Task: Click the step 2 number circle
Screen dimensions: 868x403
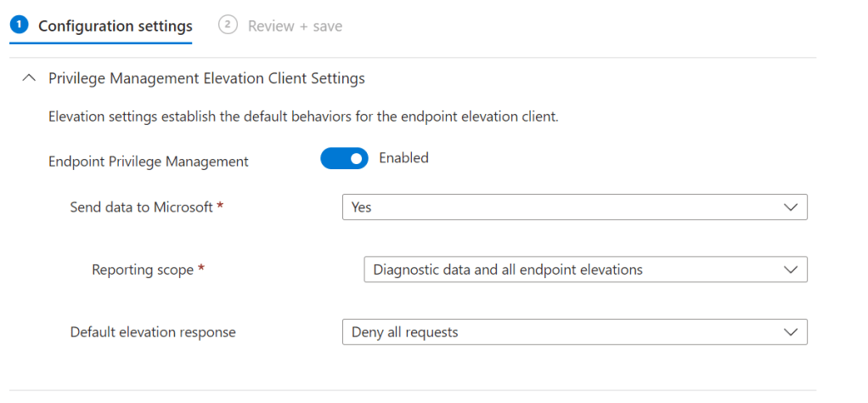Action: pyautogui.click(x=227, y=26)
